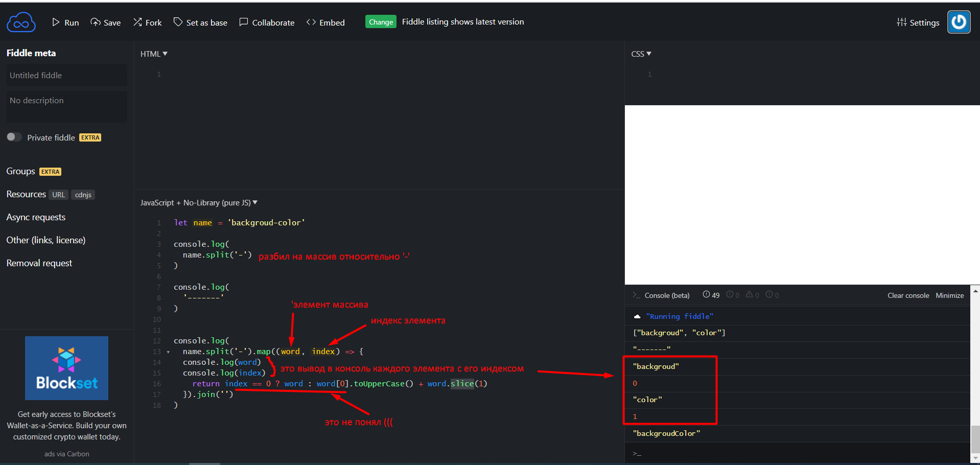Click the "backgroudColor" console output

(666, 433)
